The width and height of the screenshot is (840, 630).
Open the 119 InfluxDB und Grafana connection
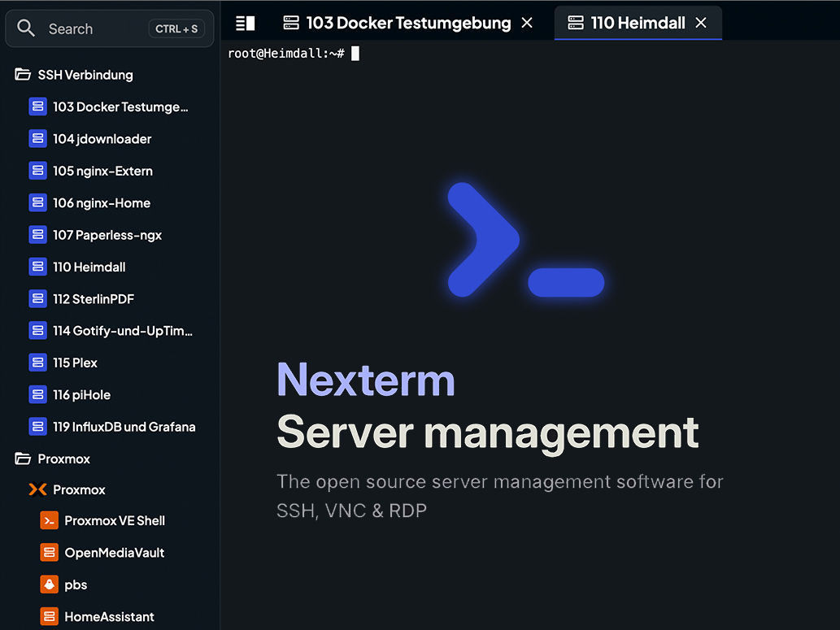click(122, 426)
